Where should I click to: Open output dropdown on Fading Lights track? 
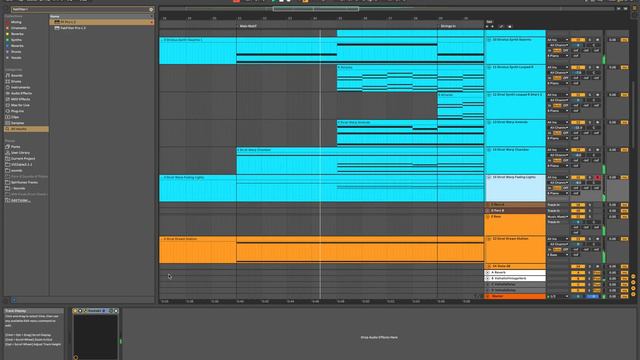tap(558, 193)
